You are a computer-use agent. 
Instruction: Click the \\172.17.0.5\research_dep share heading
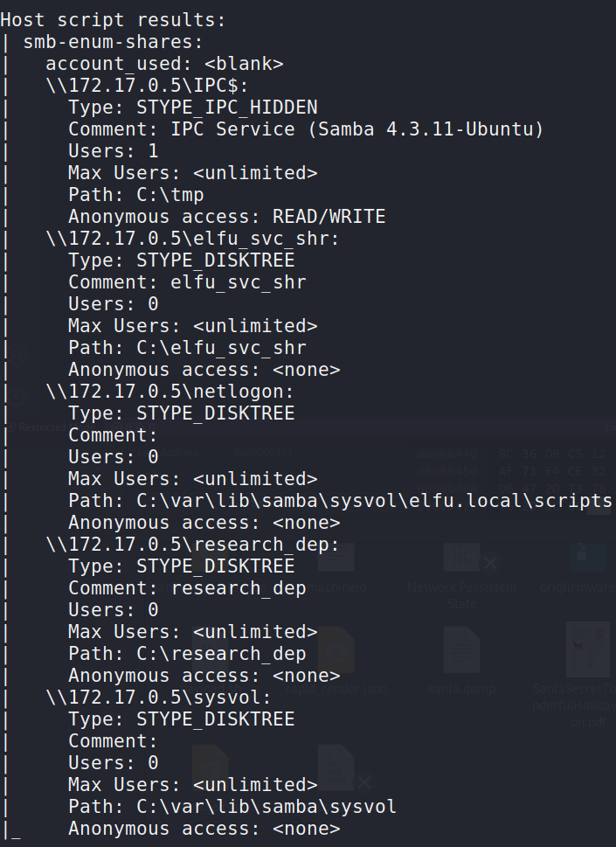(x=192, y=544)
